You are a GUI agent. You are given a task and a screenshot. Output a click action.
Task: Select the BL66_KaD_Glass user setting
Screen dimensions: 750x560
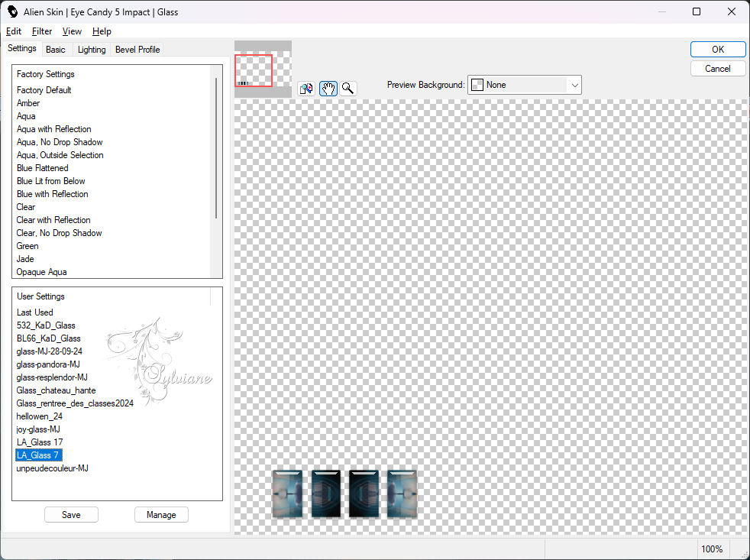pos(48,338)
